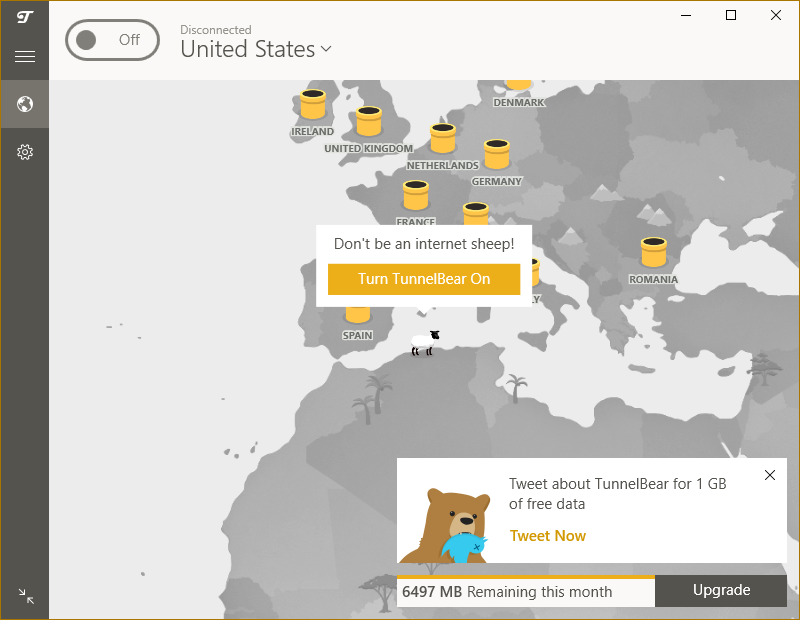Screen dimensions: 800x620
Task: Dismiss the tweet promotion popup
Action: click(x=770, y=475)
